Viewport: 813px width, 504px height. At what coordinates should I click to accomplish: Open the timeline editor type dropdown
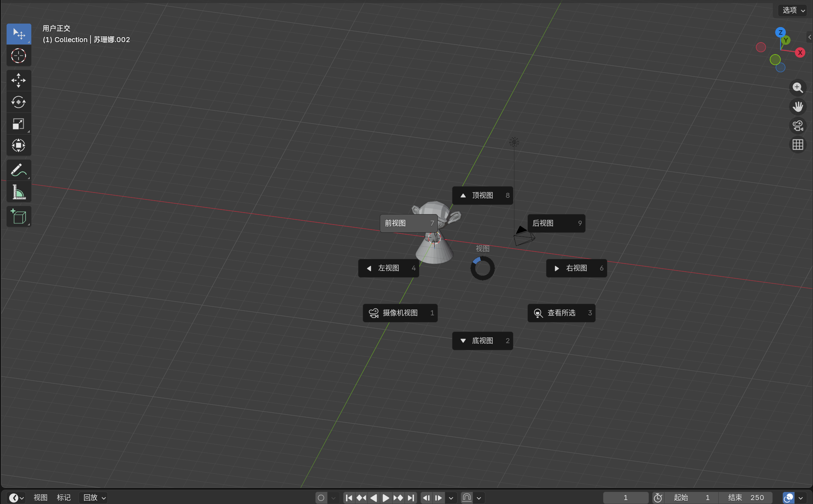(16, 498)
